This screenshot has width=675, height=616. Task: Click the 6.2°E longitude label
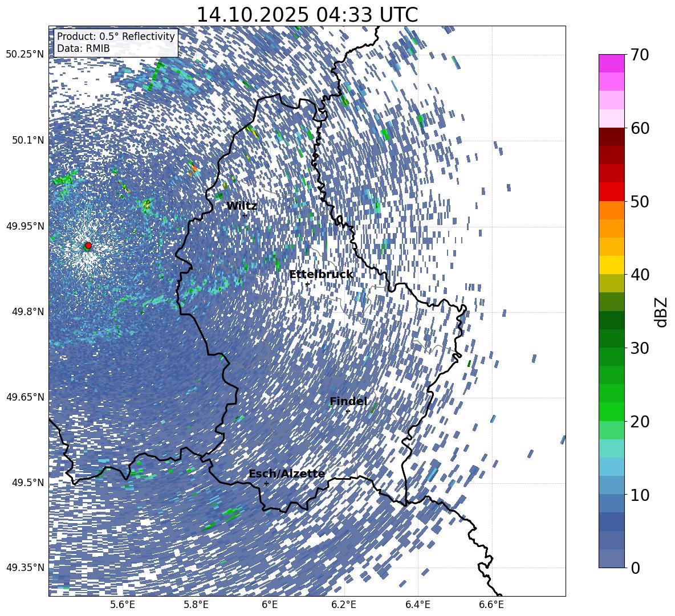(344, 605)
